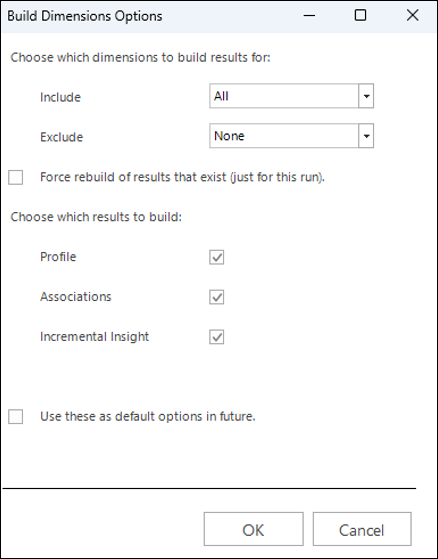Check the Use these as default options box
438x559 pixels.
(16, 416)
